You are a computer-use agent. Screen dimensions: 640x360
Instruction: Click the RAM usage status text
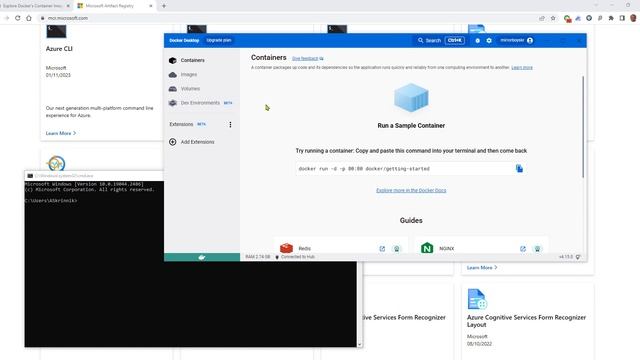258,257
